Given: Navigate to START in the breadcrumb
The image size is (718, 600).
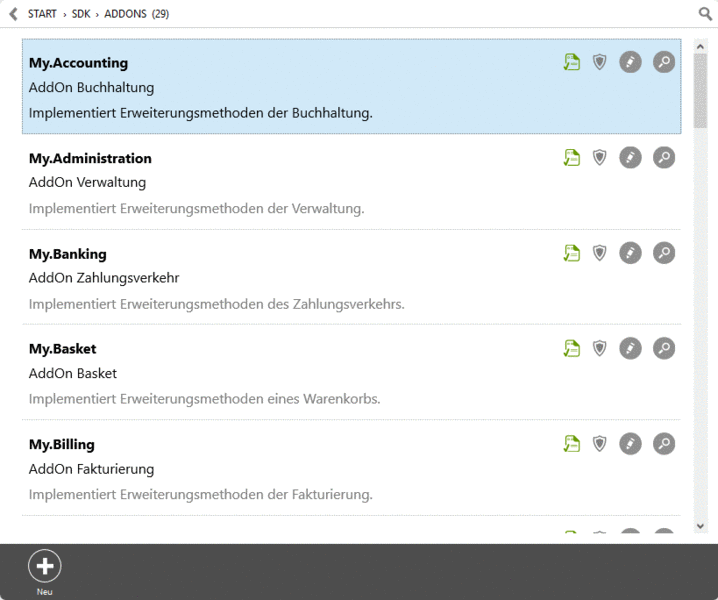Looking at the screenshot, I should point(42,14).
